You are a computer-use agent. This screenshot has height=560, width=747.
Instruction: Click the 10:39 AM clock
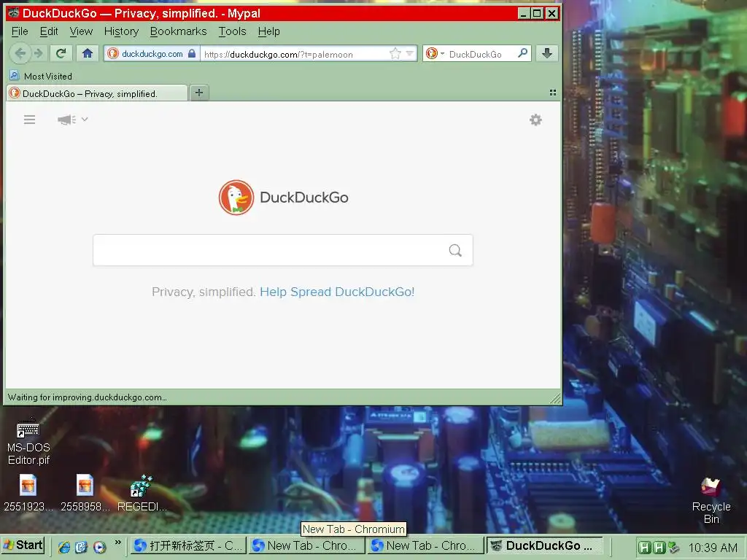(712, 548)
